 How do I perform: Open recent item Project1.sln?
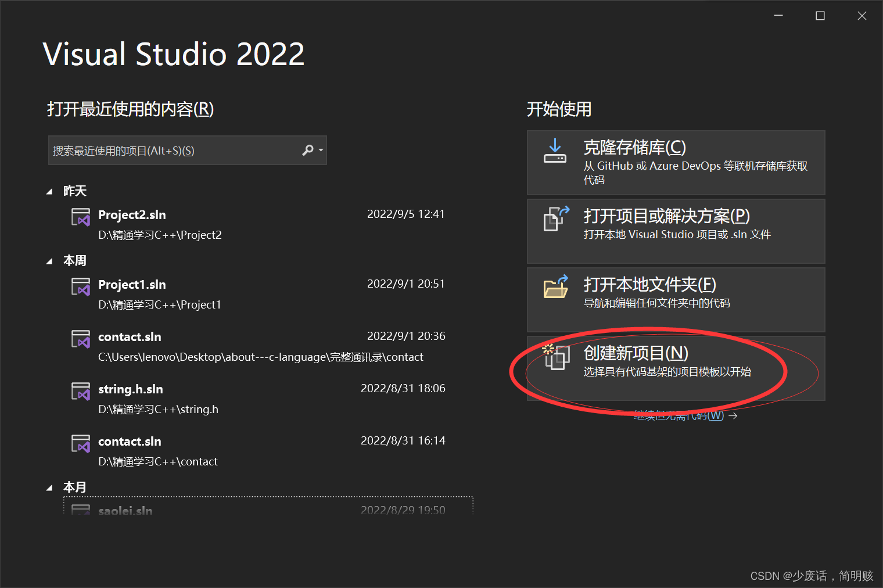tap(268, 295)
